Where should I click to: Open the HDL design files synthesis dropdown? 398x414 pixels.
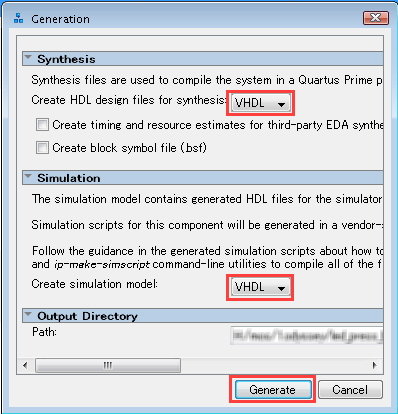click(x=260, y=103)
